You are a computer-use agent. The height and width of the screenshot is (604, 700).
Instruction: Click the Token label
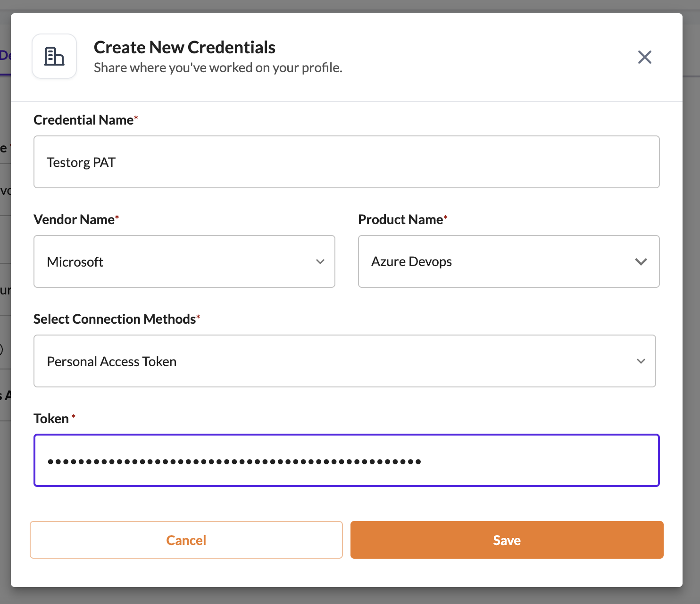54,419
